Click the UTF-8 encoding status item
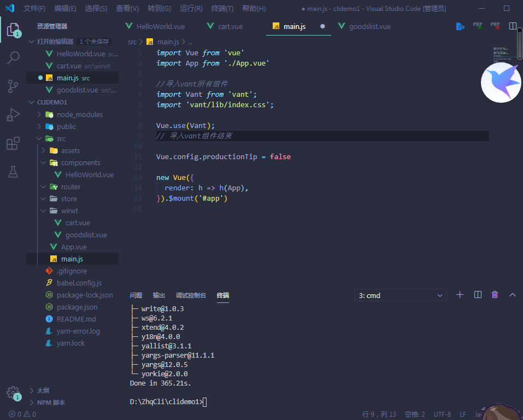Image resolution: width=523 pixels, height=420 pixels. [442, 415]
